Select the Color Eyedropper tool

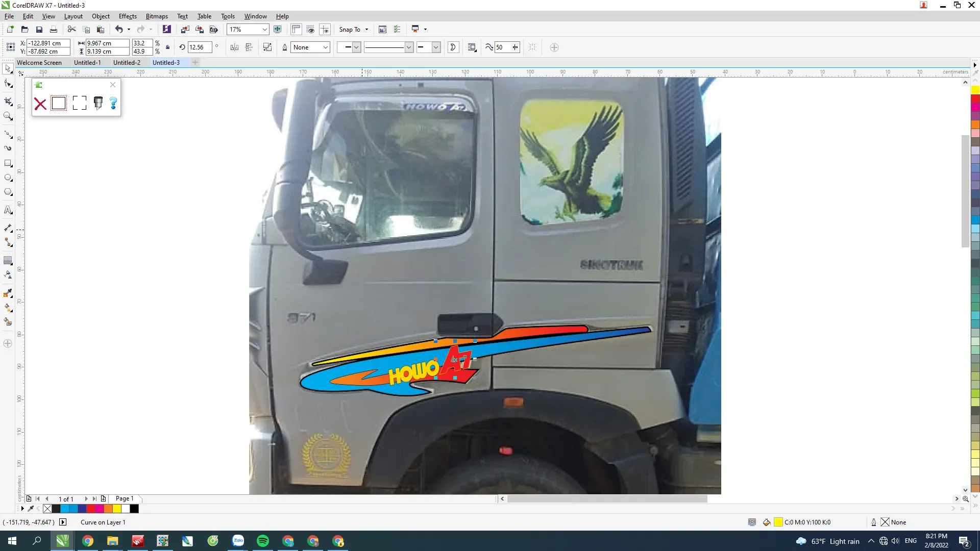pyautogui.click(x=8, y=293)
